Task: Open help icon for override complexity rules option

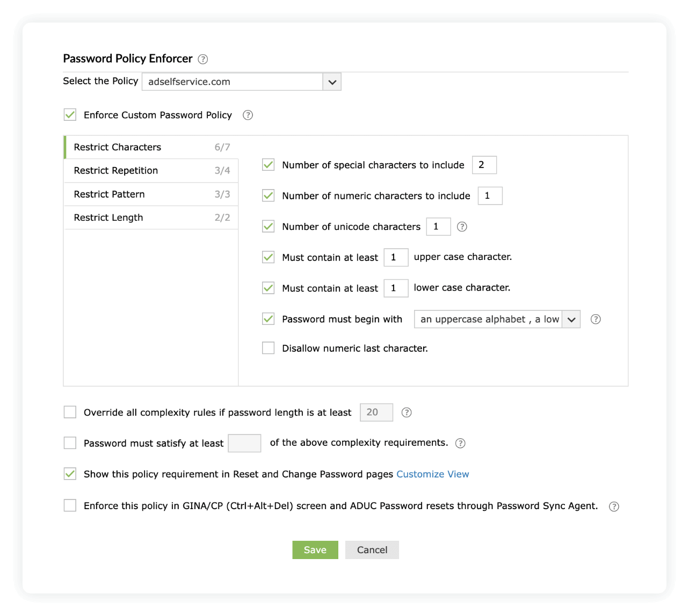Action: [x=407, y=412]
